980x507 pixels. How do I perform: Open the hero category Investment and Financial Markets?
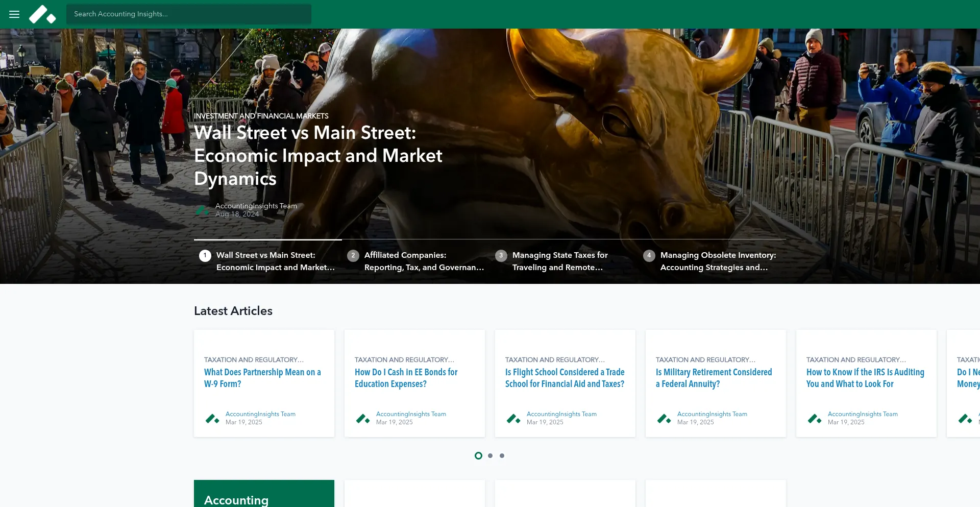(261, 116)
